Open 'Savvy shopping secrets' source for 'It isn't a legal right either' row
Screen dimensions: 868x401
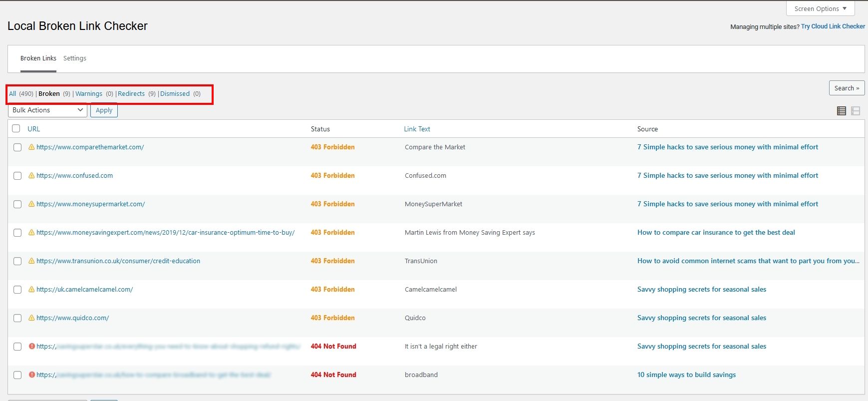click(x=702, y=347)
